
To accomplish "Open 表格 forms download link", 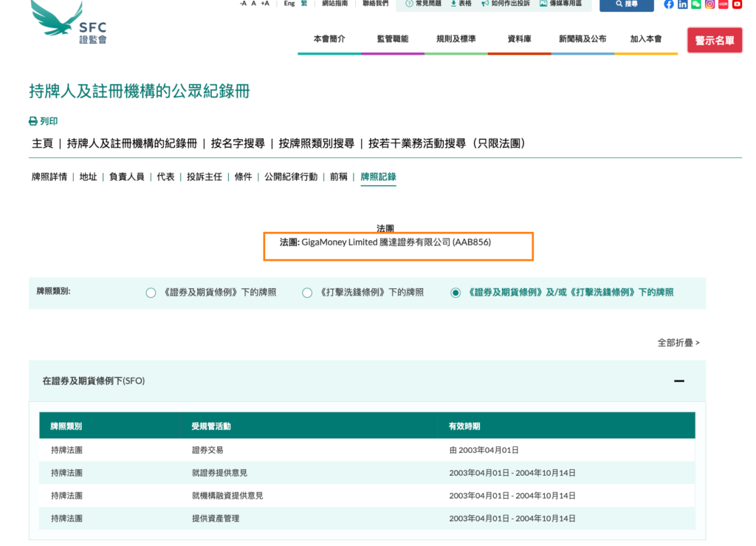I will point(461,4).
